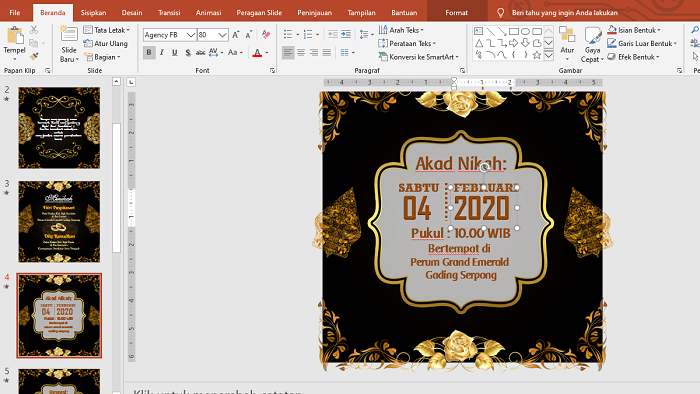The image size is (700, 394).
Task: Align text right
Action: click(x=314, y=53)
